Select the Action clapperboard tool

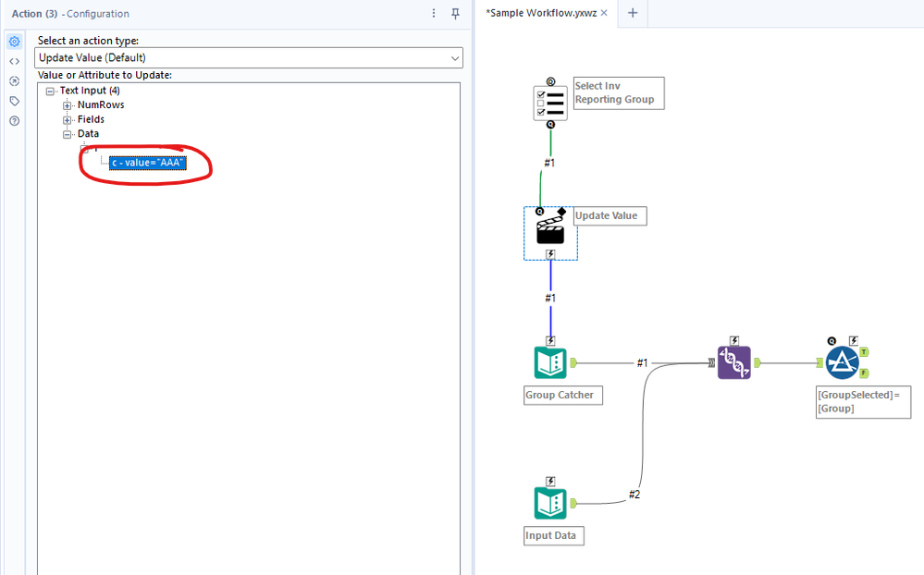[550, 231]
